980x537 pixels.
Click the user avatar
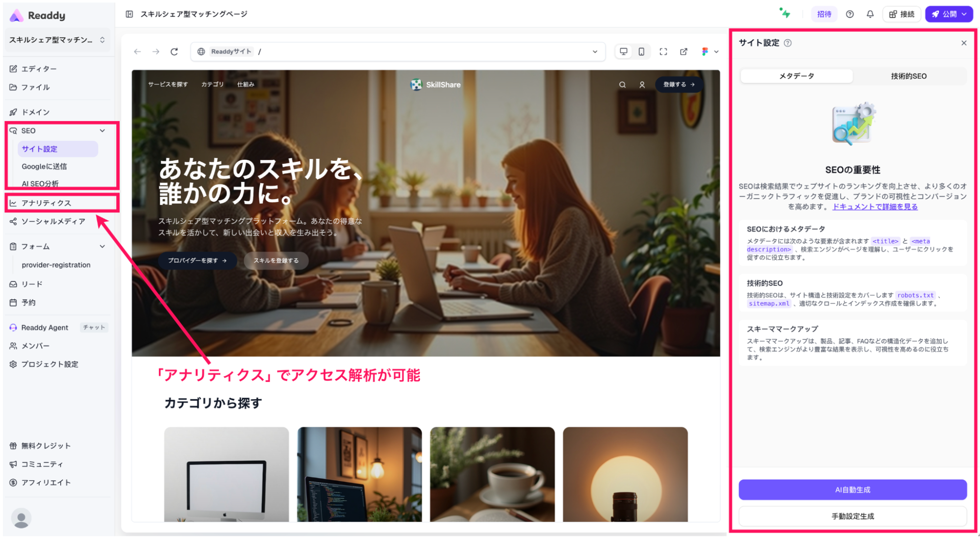21,518
